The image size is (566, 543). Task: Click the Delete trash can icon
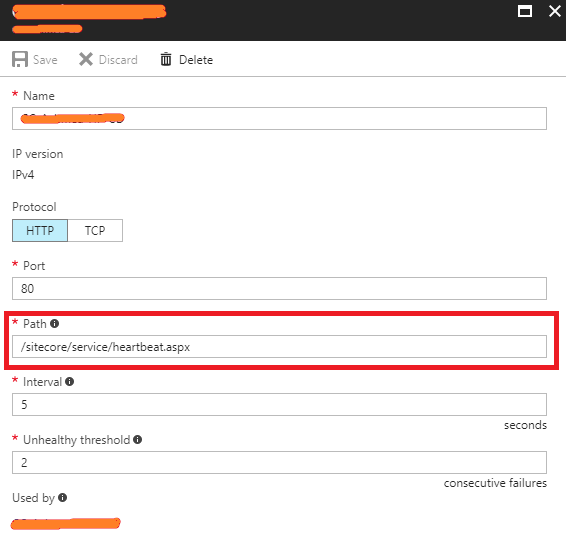166,59
